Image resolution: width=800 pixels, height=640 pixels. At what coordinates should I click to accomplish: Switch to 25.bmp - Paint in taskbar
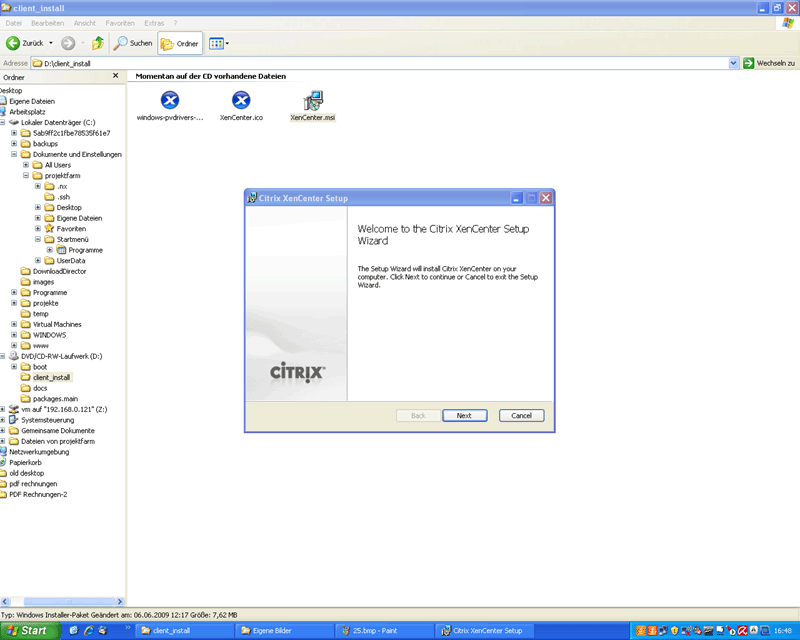(x=384, y=631)
